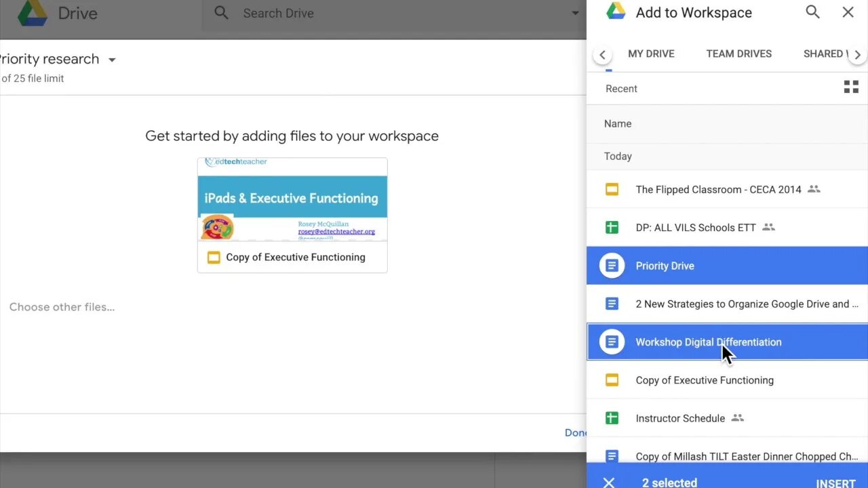Select DP: ALL VILS Schools ETT
This screenshot has height=488, width=868.
(727, 228)
